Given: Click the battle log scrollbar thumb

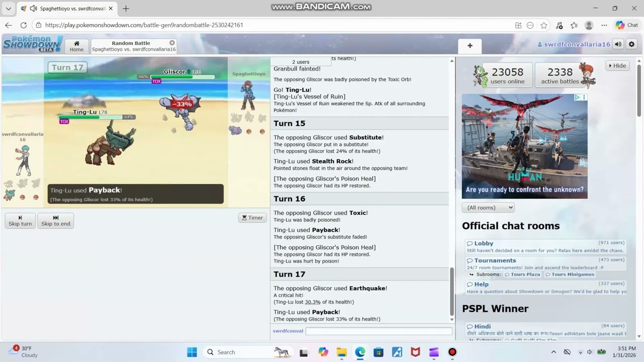Looking at the screenshot, I should click(451, 292).
